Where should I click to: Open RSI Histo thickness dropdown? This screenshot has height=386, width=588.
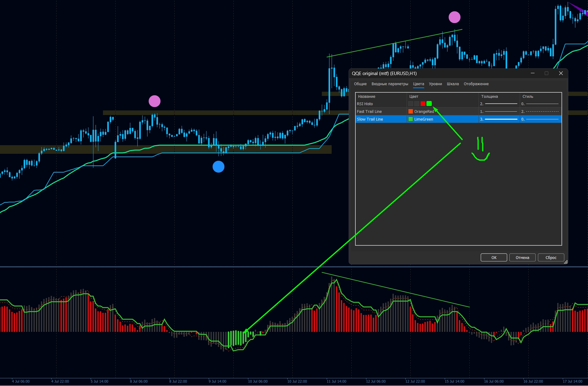pyautogui.click(x=499, y=104)
